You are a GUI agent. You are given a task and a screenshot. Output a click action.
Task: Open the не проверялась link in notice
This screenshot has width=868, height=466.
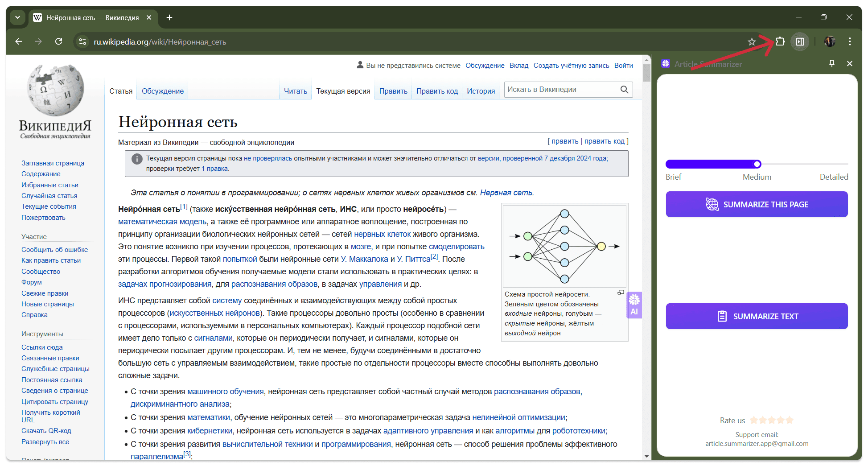click(x=268, y=158)
